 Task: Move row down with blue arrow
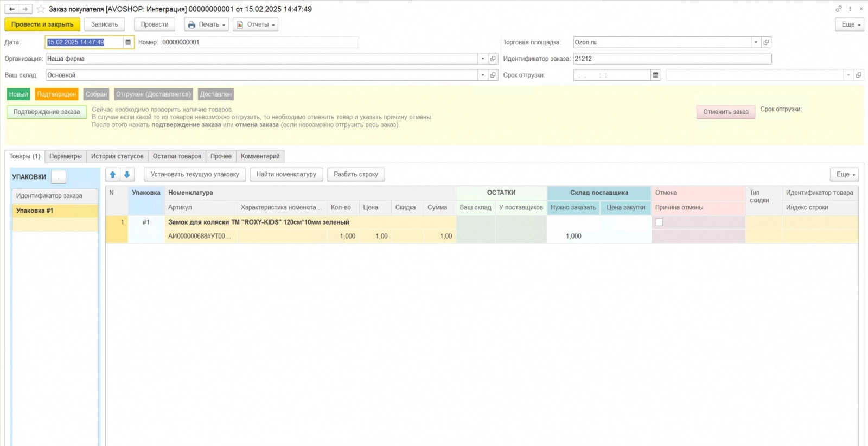point(127,174)
